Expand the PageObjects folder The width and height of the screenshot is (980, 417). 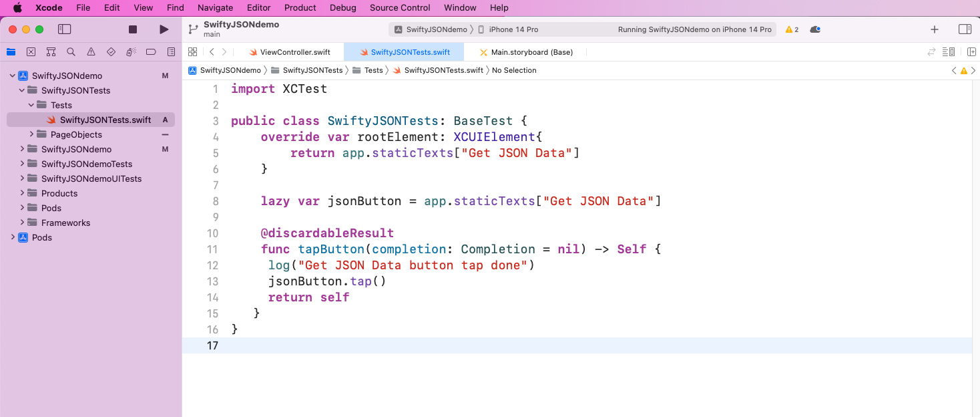pyautogui.click(x=31, y=134)
